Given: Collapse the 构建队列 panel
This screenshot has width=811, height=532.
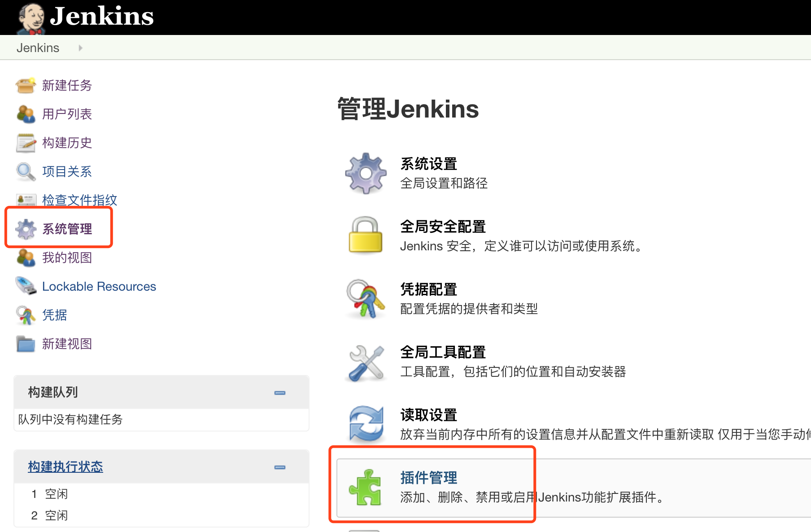Looking at the screenshot, I should pyautogui.click(x=280, y=392).
